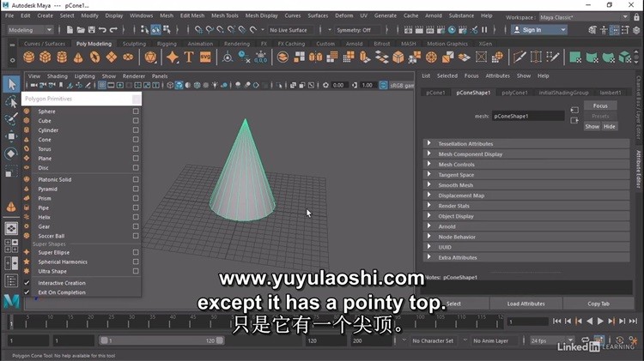
Task: Click the Sign In button
Action: point(539,29)
